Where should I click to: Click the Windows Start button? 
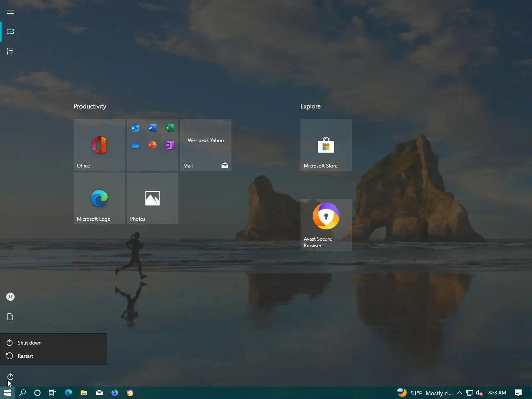7,393
